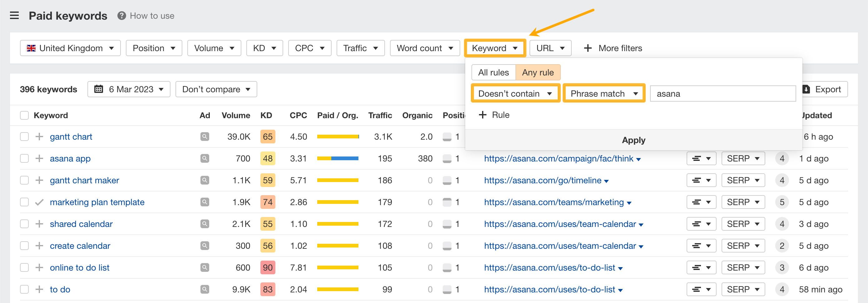Open the Traffic filter dropdown
This screenshot has width=868, height=303.
[361, 48]
